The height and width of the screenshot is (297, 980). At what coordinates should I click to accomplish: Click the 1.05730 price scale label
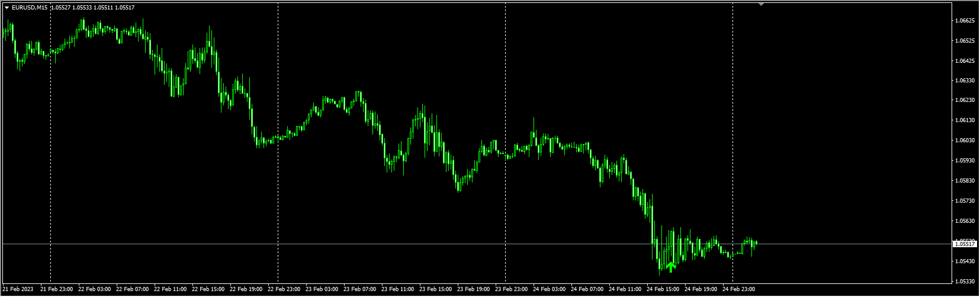pos(965,201)
